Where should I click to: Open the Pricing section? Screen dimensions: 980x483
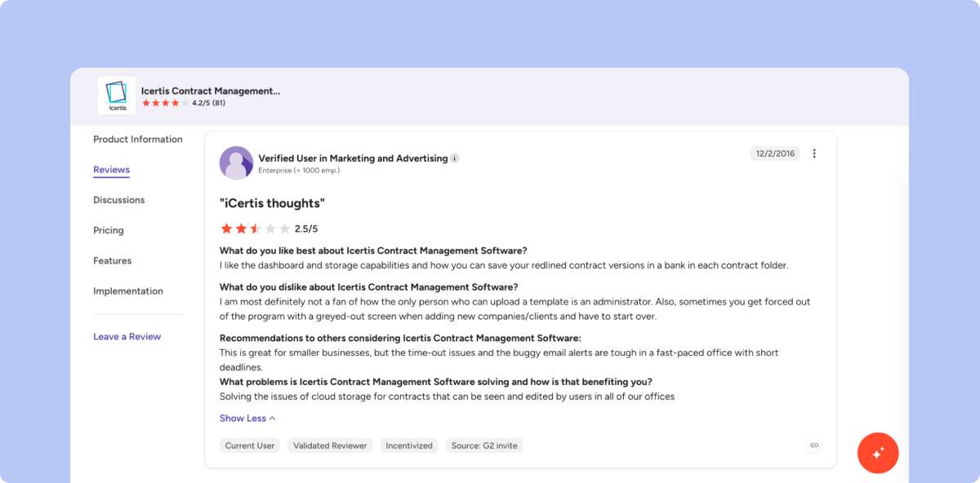[x=109, y=230]
